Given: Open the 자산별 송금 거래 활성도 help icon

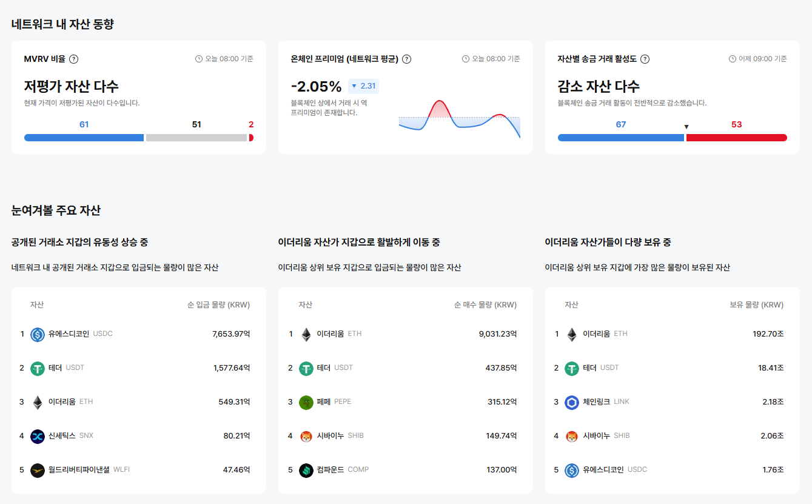Looking at the screenshot, I should coord(645,59).
